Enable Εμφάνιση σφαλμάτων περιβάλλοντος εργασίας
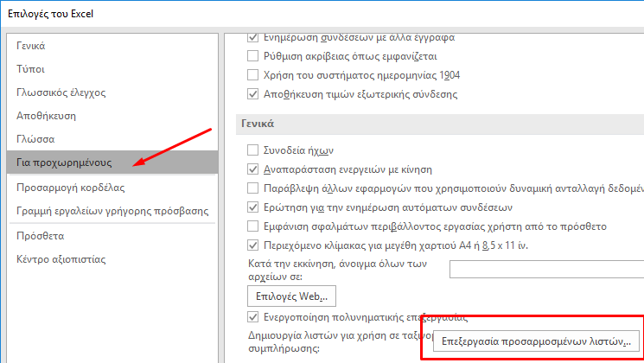The width and height of the screenshot is (644, 363). click(253, 226)
